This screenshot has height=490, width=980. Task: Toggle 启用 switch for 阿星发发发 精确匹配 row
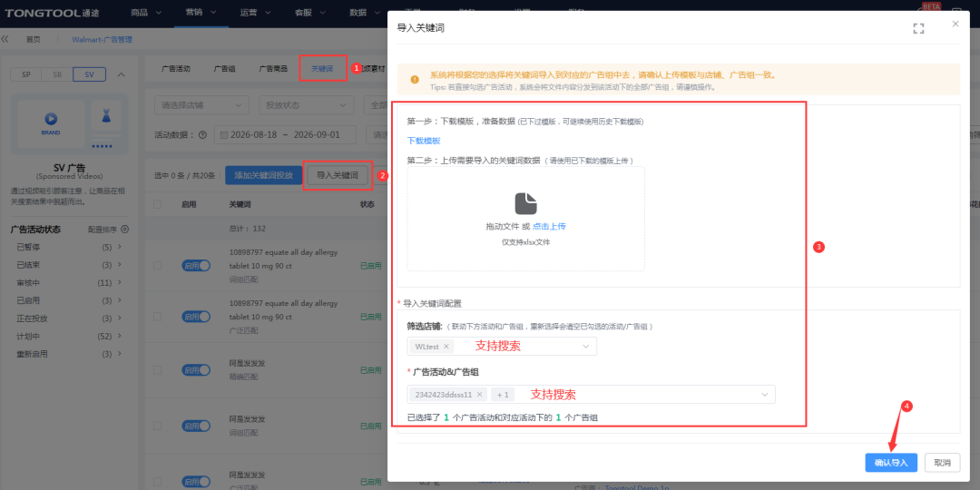pyautogui.click(x=196, y=370)
